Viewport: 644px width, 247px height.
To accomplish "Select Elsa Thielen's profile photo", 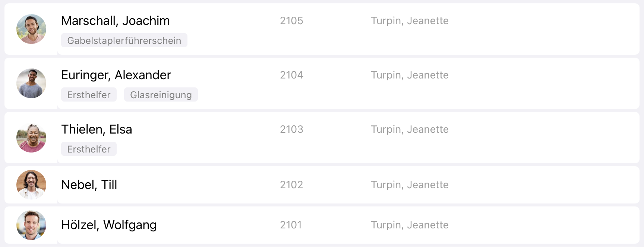I will point(31,138).
